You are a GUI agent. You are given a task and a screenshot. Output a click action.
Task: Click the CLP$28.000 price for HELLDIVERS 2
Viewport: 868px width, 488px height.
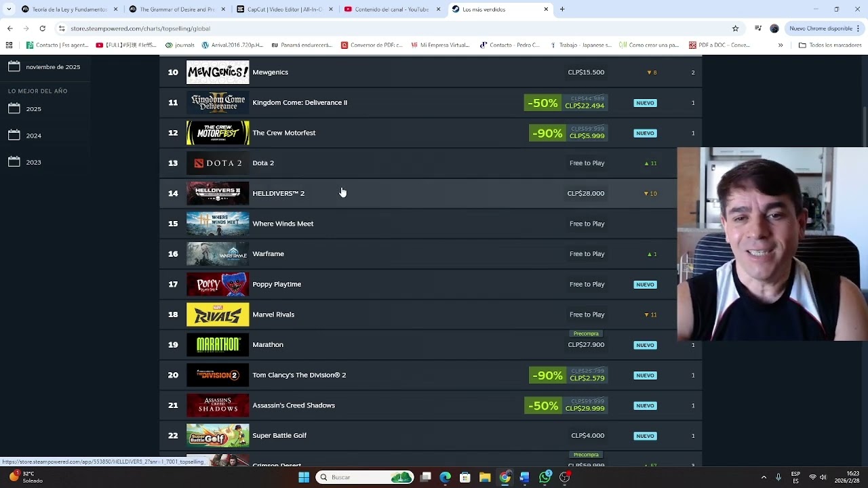[586, 193]
